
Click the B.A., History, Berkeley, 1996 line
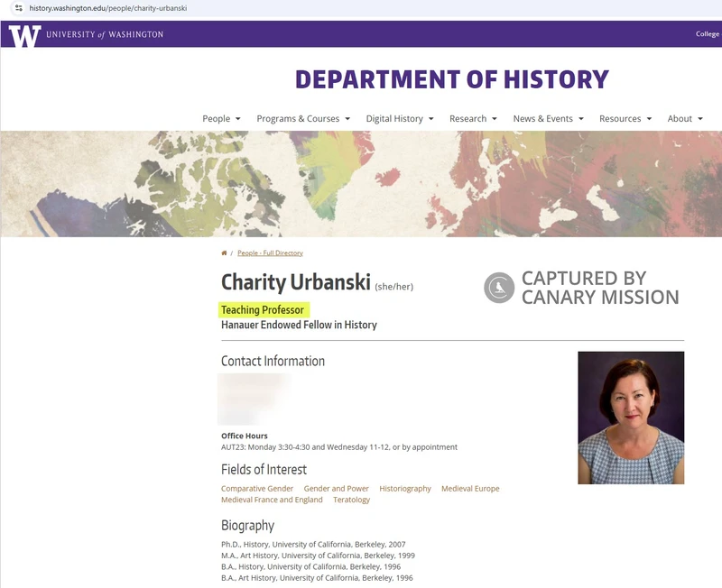(x=310, y=567)
